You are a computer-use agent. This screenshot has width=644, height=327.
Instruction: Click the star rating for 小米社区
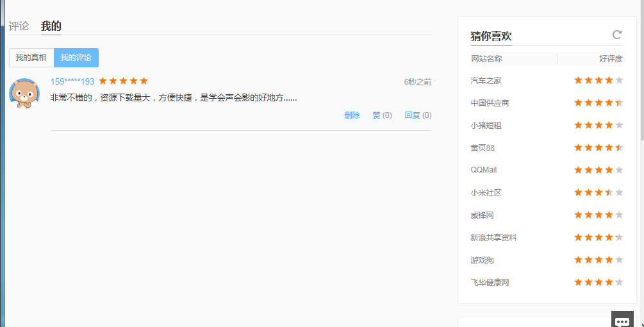click(598, 193)
